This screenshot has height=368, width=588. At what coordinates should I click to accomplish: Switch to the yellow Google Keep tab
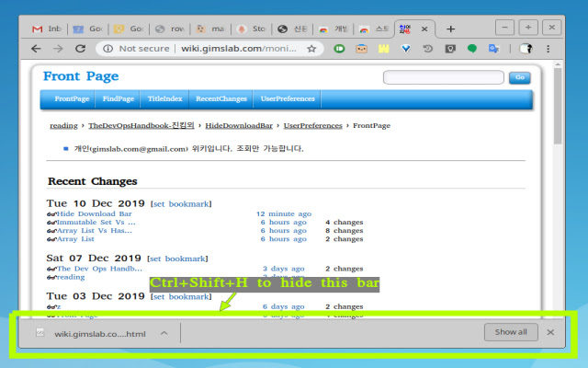coord(129,29)
